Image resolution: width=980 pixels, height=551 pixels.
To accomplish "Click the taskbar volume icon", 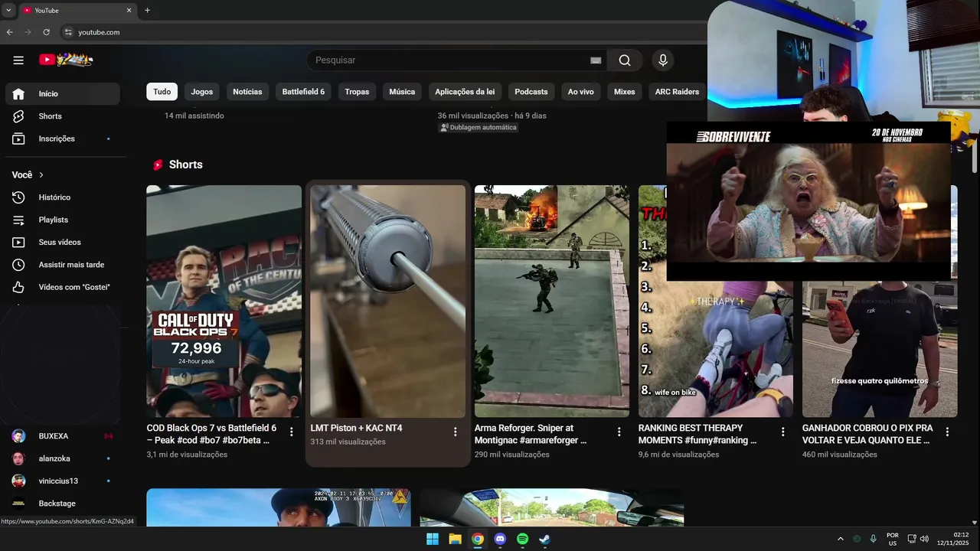I will tap(924, 539).
